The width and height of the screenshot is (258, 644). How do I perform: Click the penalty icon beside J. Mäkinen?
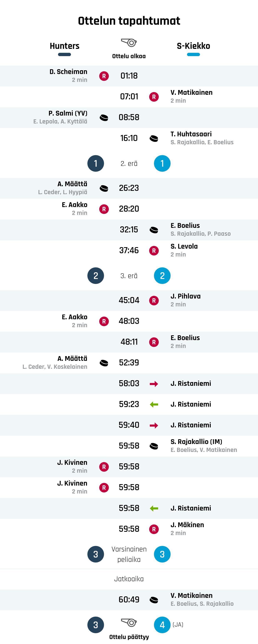[x=154, y=529]
